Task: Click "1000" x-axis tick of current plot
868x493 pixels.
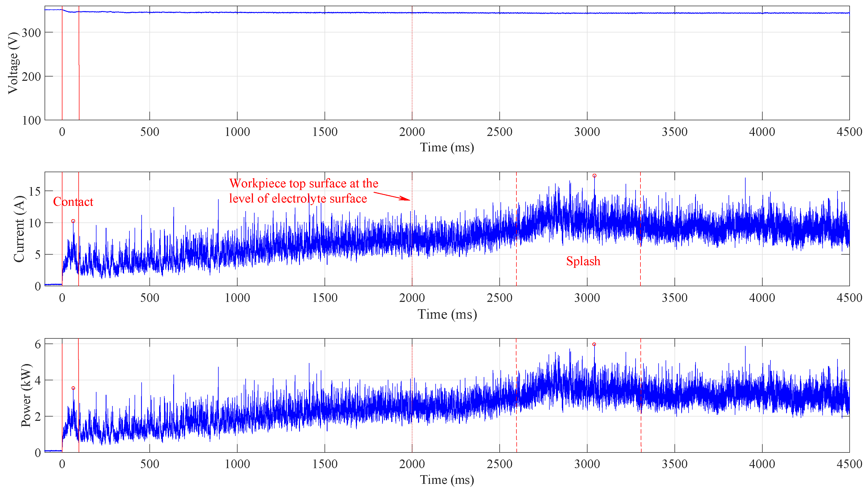Action: (x=237, y=298)
